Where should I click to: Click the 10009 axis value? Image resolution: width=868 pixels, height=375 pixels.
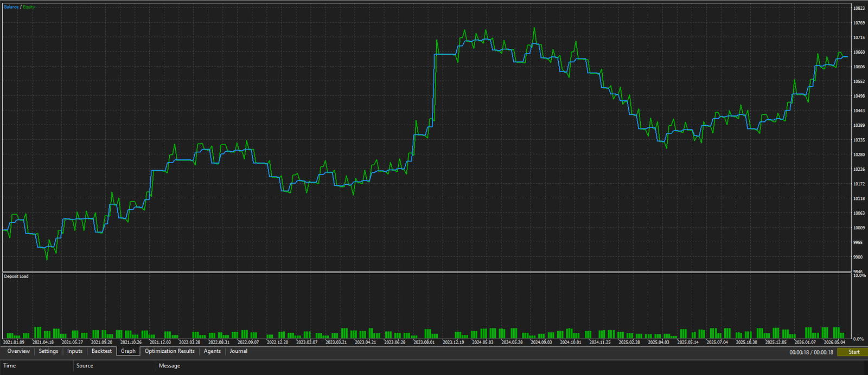(x=859, y=228)
